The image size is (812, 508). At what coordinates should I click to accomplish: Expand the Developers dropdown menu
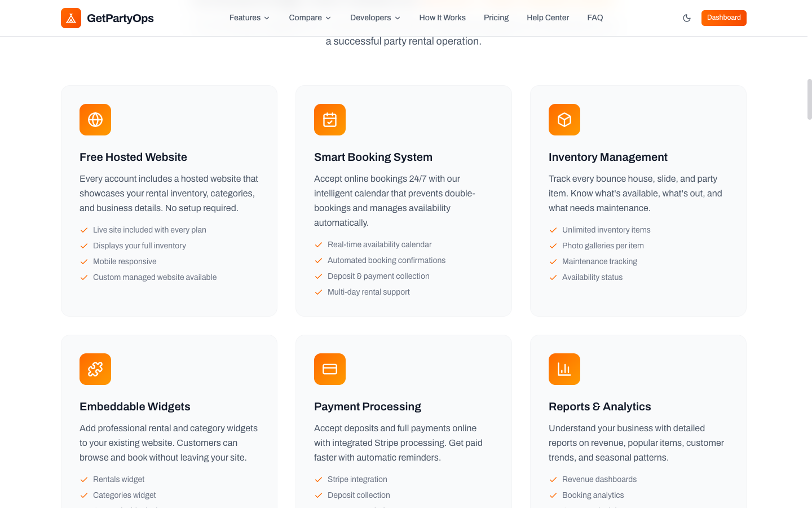[375, 18]
